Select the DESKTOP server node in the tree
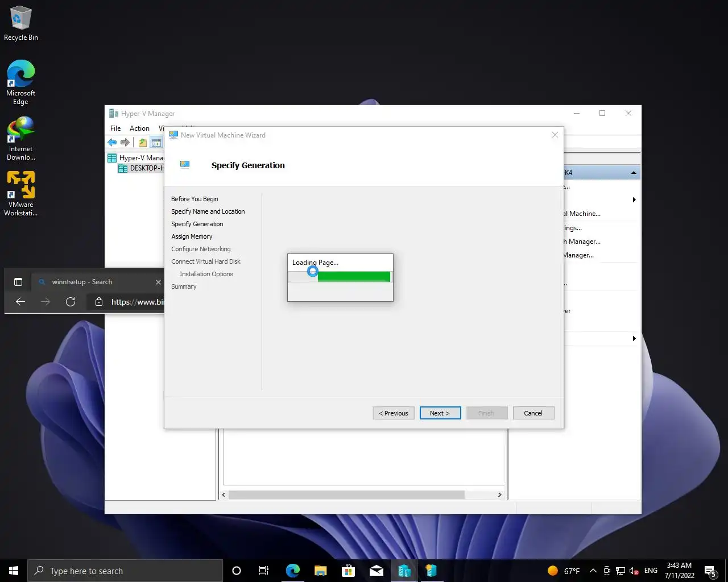This screenshot has width=728, height=582. [x=141, y=168]
